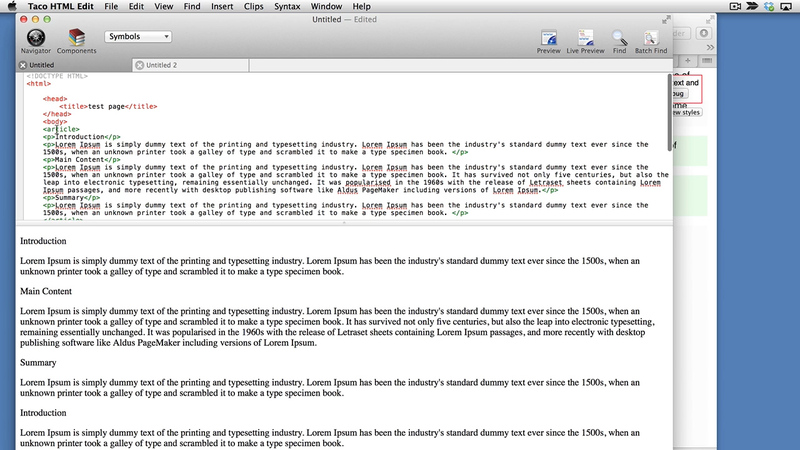Open the Find menu
The image size is (800, 450).
pos(192,7)
